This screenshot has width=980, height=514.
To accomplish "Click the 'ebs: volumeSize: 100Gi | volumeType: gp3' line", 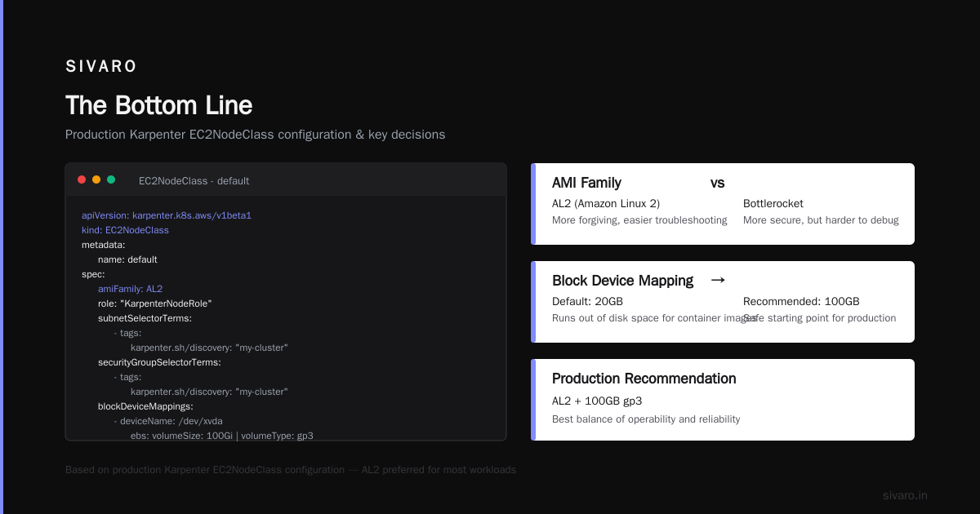I will click(222, 436).
